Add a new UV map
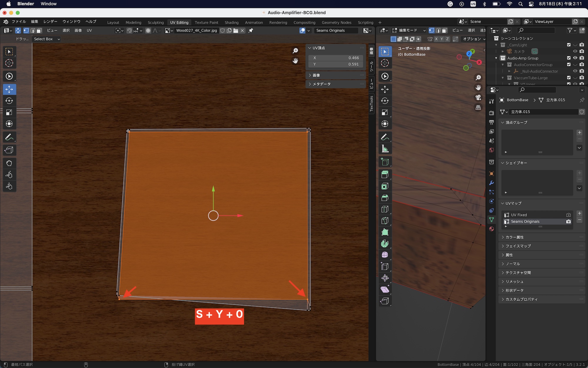The height and width of the screenshot is (368, 588). point(579,213)
